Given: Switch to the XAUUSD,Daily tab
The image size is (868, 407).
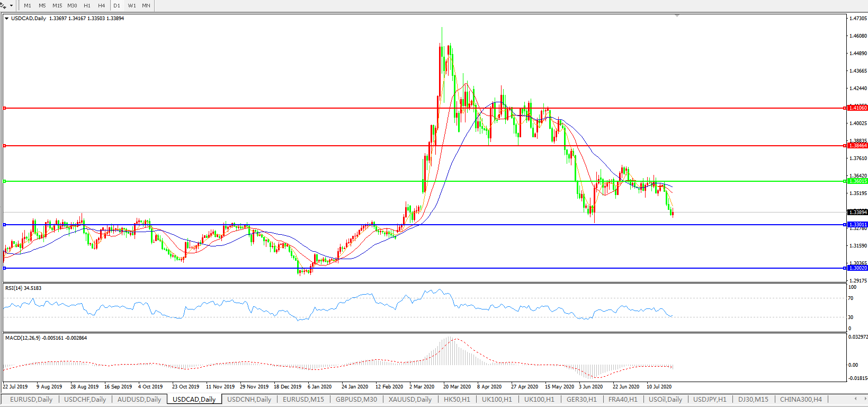Looking at the screenshot, I should [x=410, y=400].
